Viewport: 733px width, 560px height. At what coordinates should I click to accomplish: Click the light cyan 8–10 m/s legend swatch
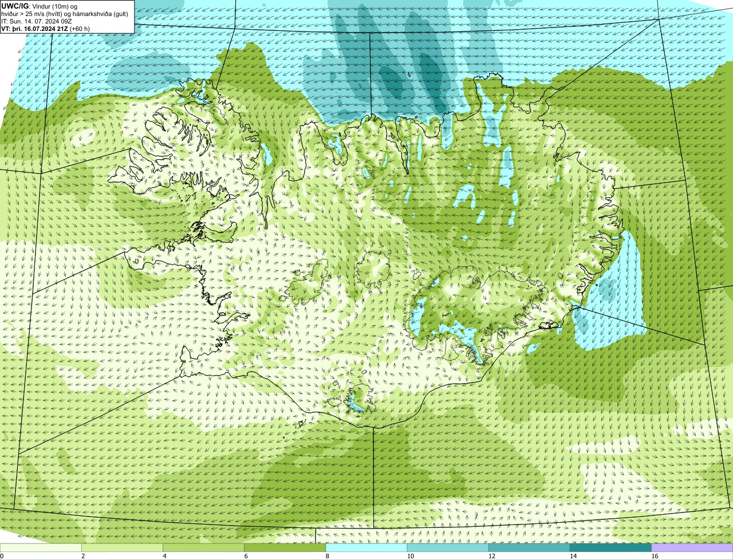[366, 547]
